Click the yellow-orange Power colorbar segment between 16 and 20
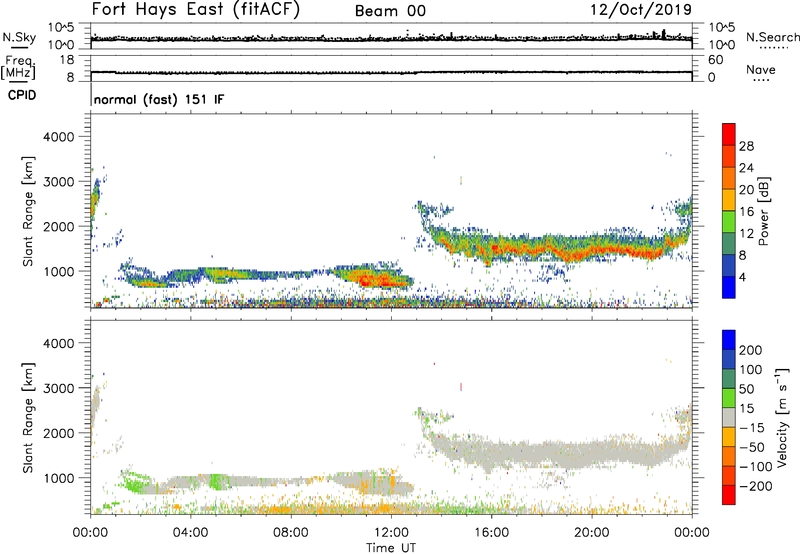 729,200
